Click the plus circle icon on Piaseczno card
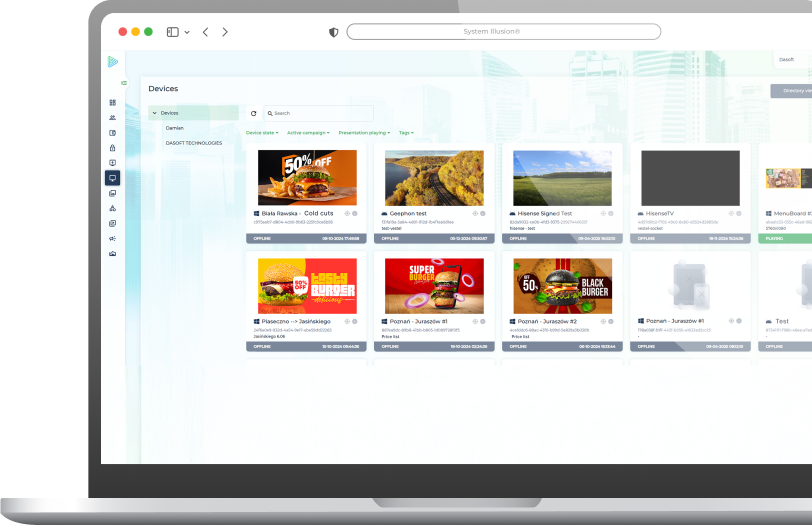 [347, 322]
